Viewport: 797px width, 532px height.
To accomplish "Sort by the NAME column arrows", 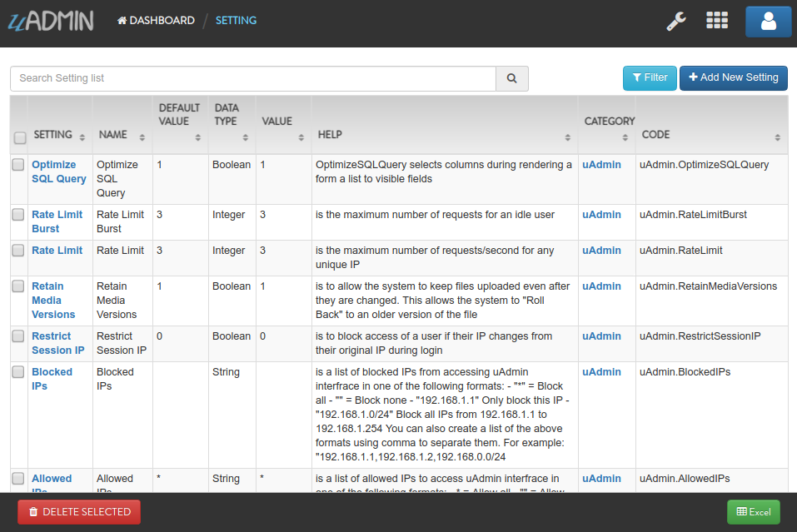I will point(142,137).
